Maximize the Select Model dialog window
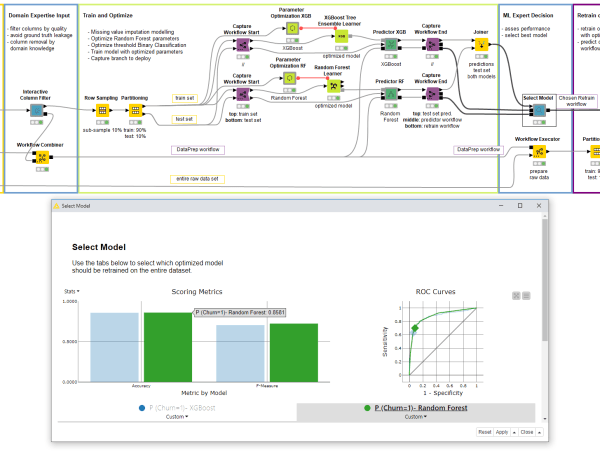This screenshot has width=600, height=456. 520,206
